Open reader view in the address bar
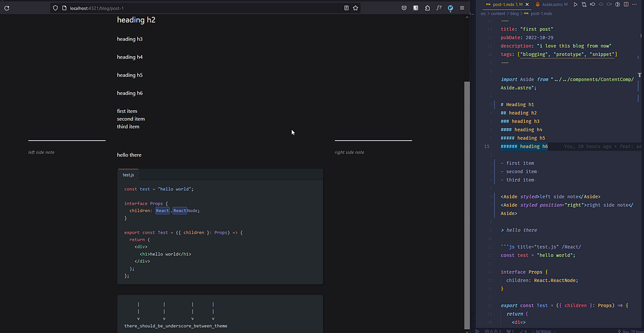The height and width of the screenshot is (333, 644). pyautogui.click(x=346, y=8)
